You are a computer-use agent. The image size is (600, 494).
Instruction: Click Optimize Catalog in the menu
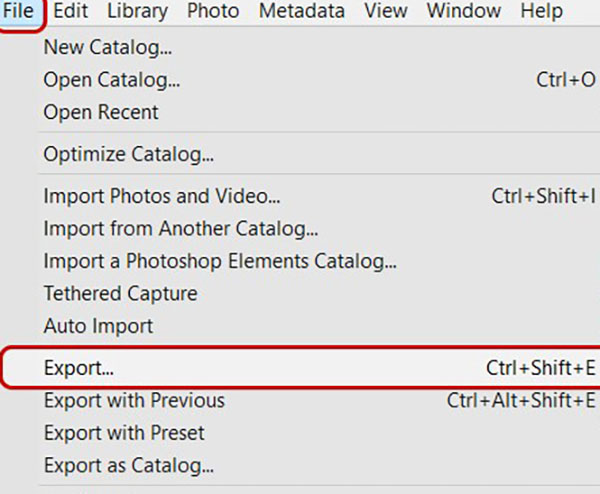(x=128, y=155)
